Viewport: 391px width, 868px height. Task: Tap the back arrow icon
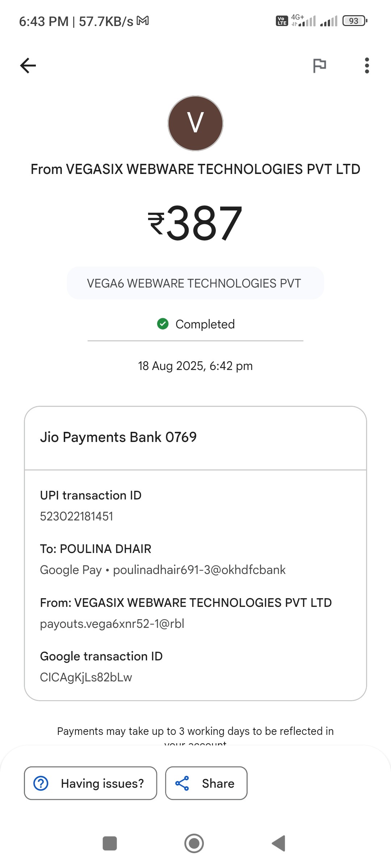pos(28,65)
